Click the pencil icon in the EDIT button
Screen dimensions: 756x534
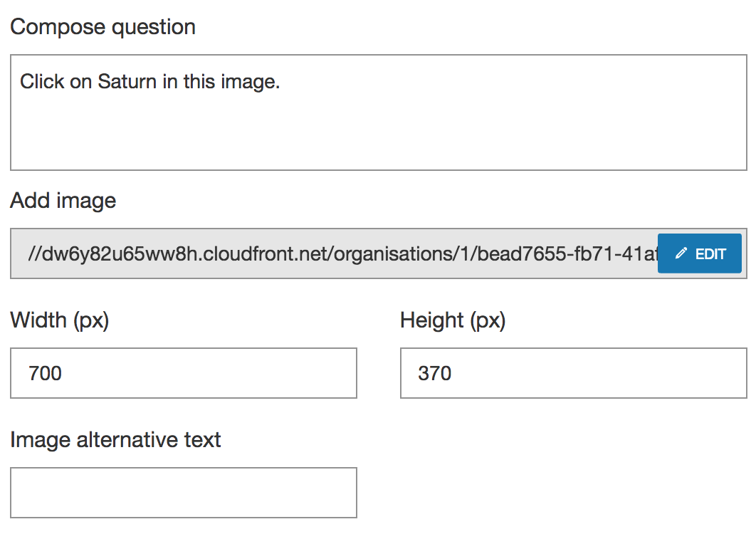681,253
